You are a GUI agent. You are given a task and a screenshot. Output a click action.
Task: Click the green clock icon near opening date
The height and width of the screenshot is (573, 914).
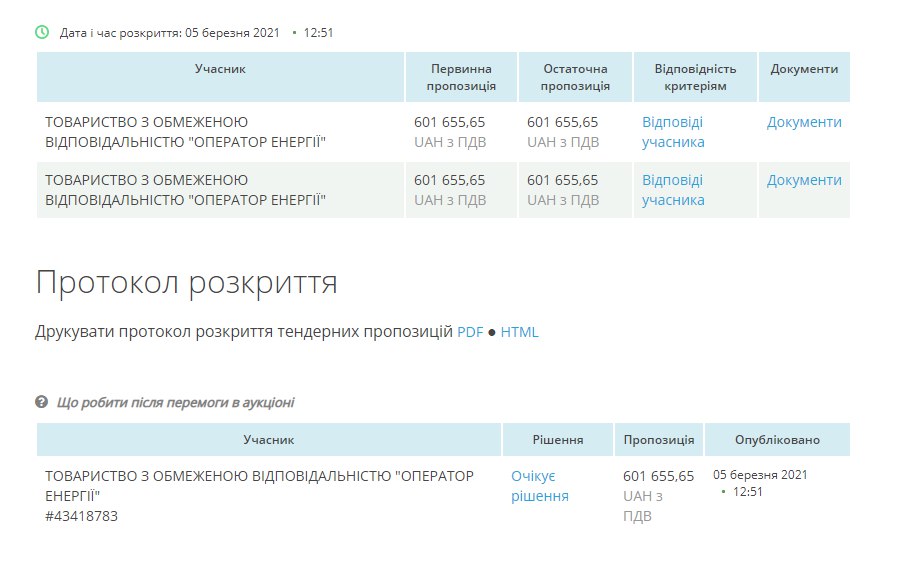click(x=42, y=32)
